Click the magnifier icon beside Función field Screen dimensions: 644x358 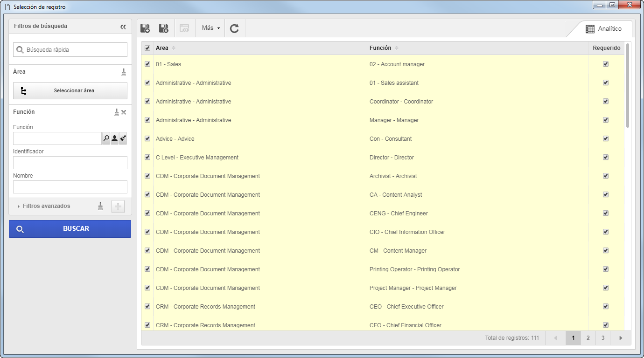point(106,138)
